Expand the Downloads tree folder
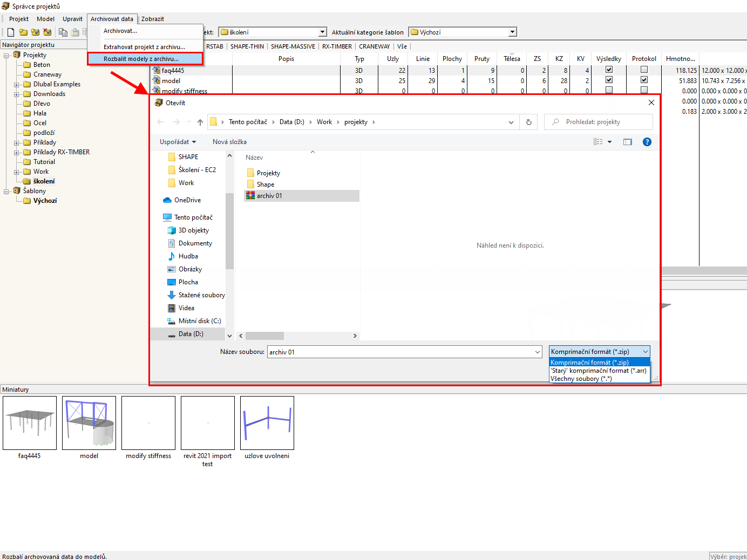The height and width of the screenshot is (560, 747). pos(16,94)
